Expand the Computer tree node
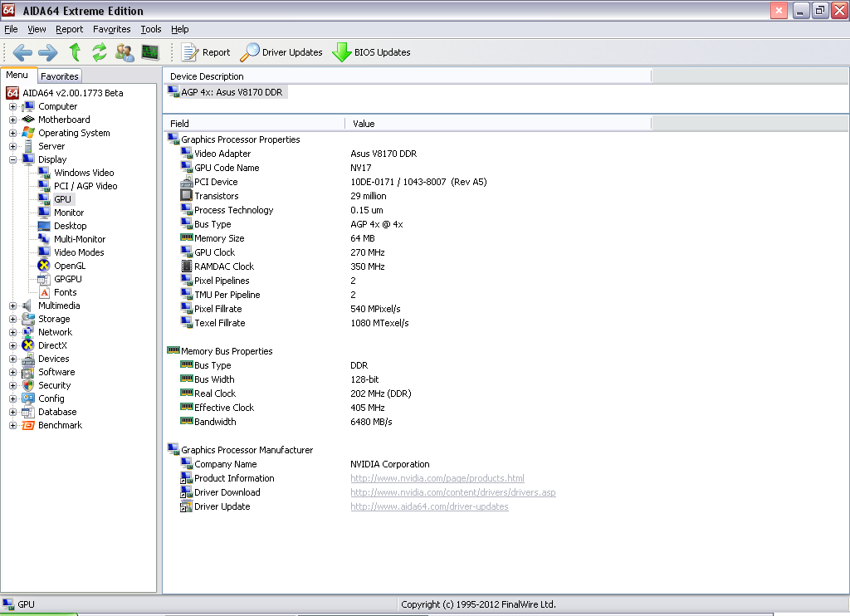This screenshot has width=850, height=616. point(13,107)
